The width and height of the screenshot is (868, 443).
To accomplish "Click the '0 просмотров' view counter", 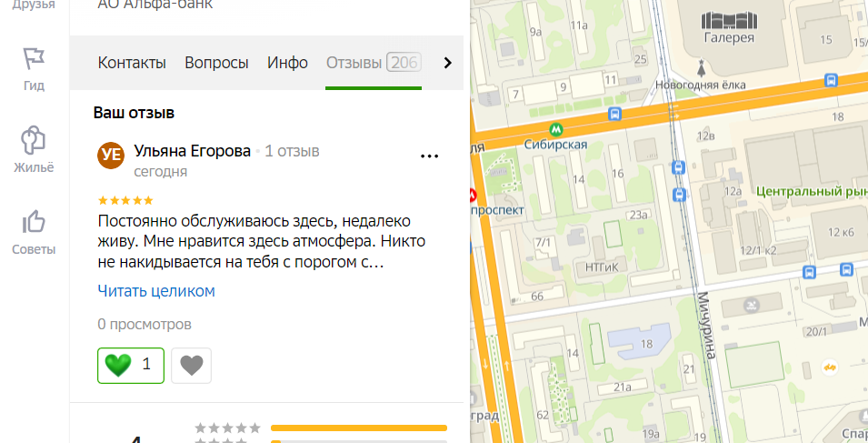I will 145,324.
